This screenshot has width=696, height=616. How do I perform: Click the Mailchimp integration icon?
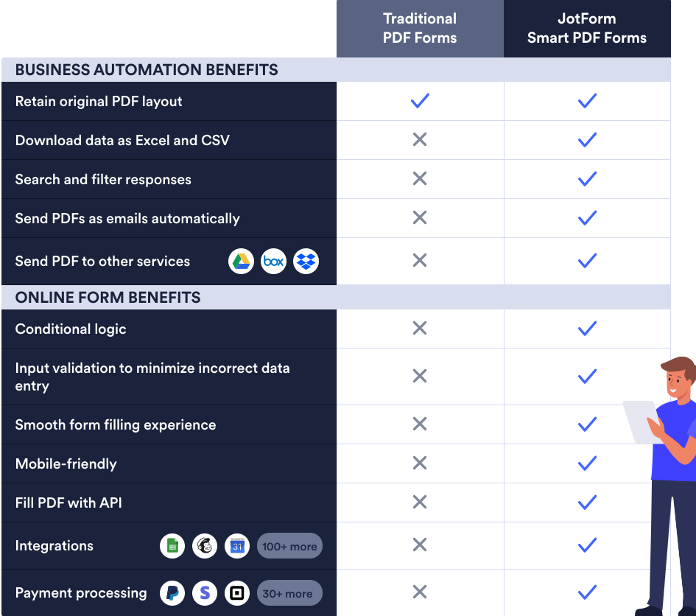coord(205,546)
